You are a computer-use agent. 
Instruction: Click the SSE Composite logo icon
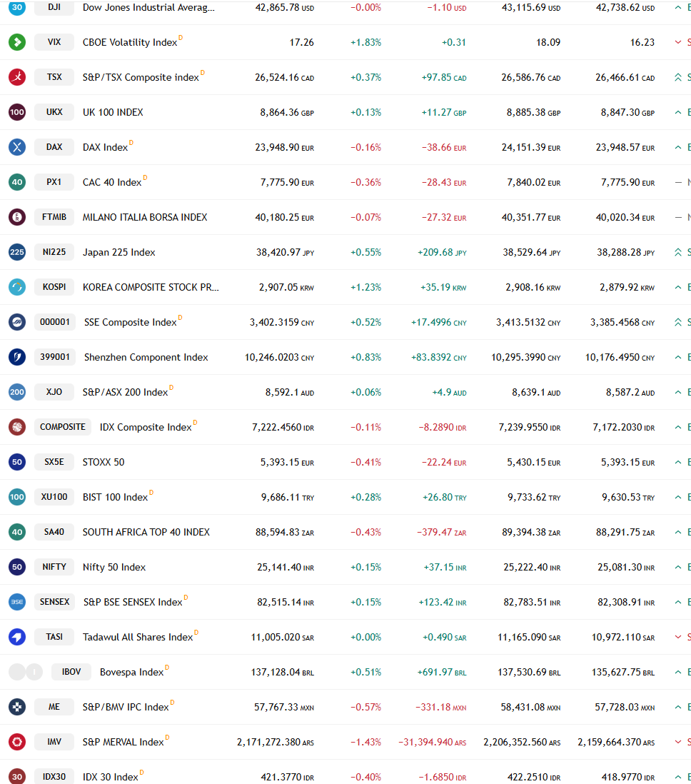click(17, 322)
